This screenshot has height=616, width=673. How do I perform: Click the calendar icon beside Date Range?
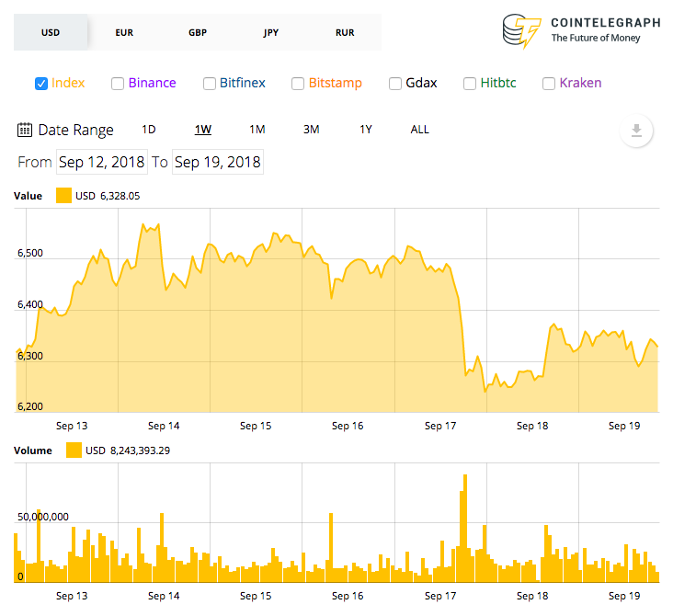[x=25, y=130]
